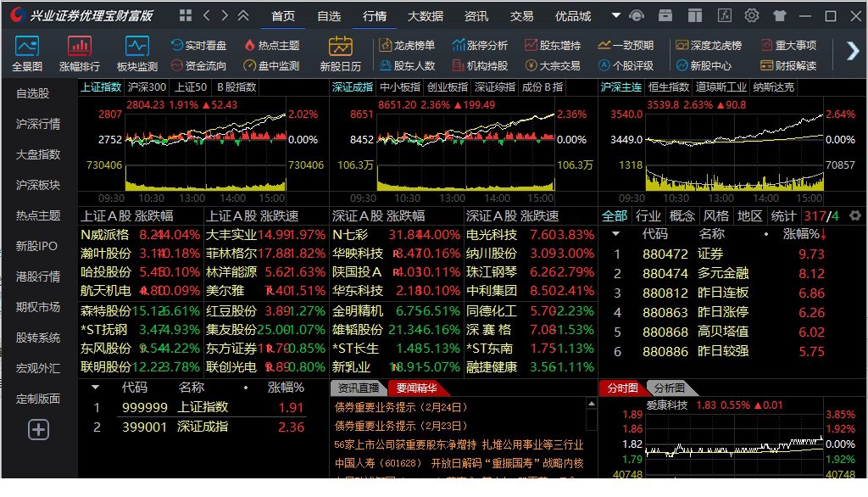Go back with the left arrow
This screenshot has width=868, height=497.
[x=207, y=15]
